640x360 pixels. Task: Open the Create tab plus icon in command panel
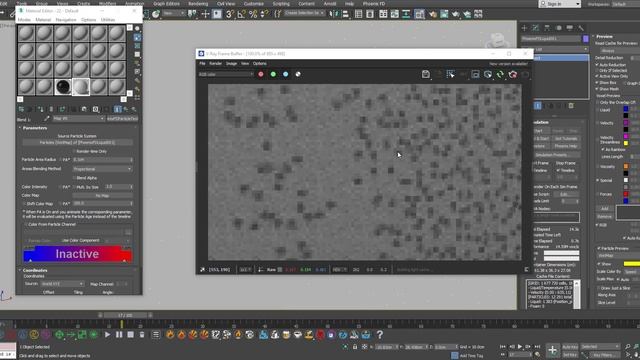pyautogui.click(x=524, y=28)
